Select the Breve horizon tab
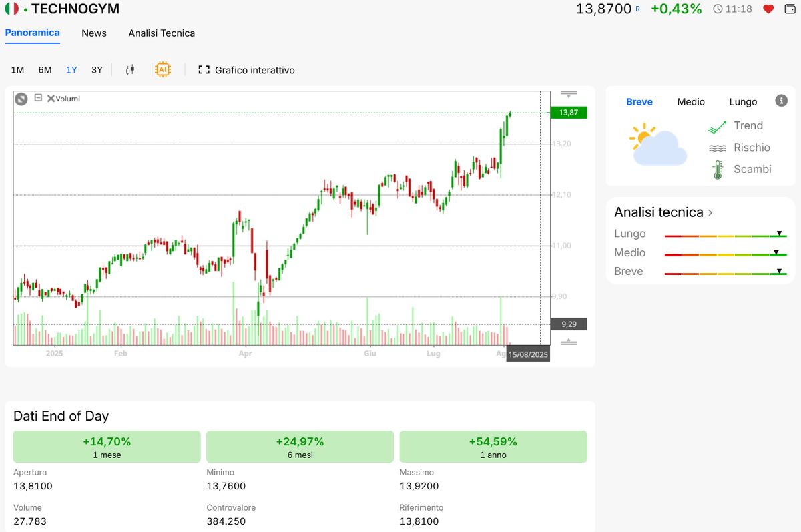801x532 pixels. click(639, 102)
